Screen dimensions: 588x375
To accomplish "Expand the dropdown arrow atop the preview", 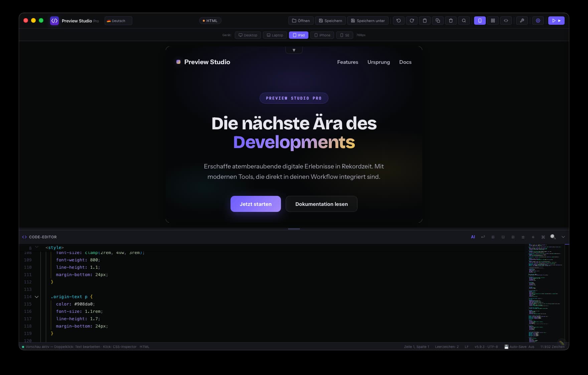I will (x=294, y=50).
